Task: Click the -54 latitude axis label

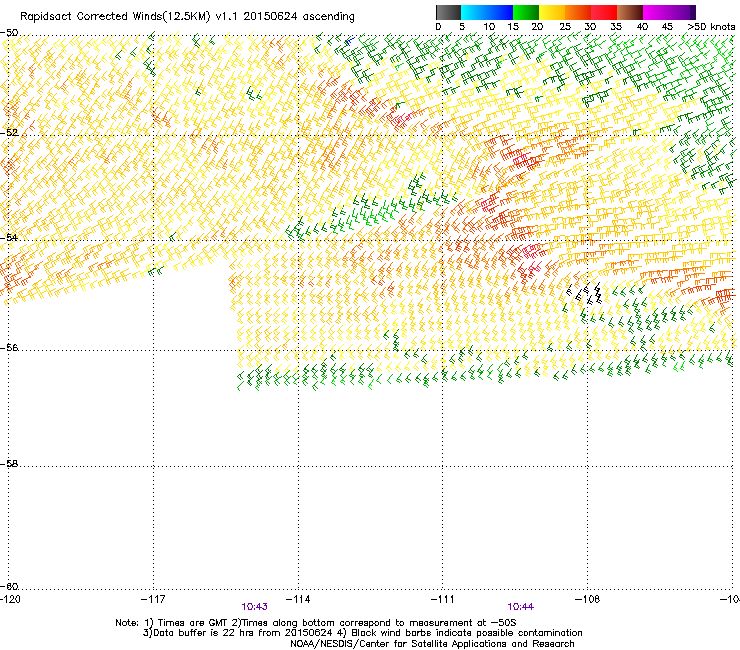Action: [x=9, y=237]
